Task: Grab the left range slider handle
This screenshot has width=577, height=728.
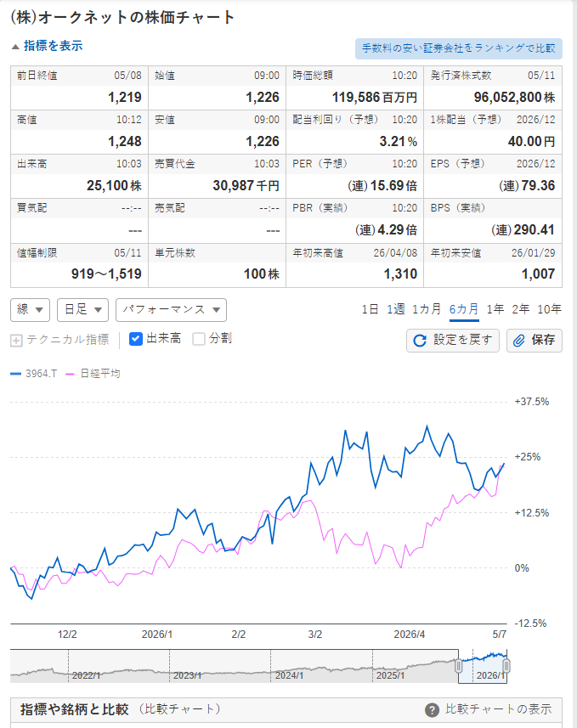Action: (459, 666)
